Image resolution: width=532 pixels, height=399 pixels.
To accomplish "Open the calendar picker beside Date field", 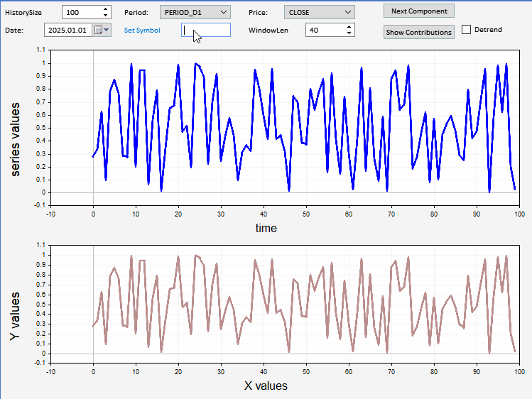I will 102,30.
